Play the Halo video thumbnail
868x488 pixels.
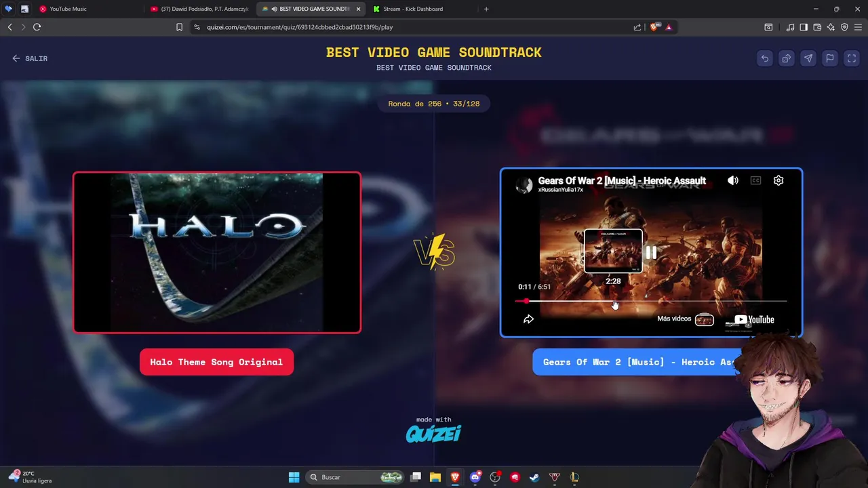point(217,252)
